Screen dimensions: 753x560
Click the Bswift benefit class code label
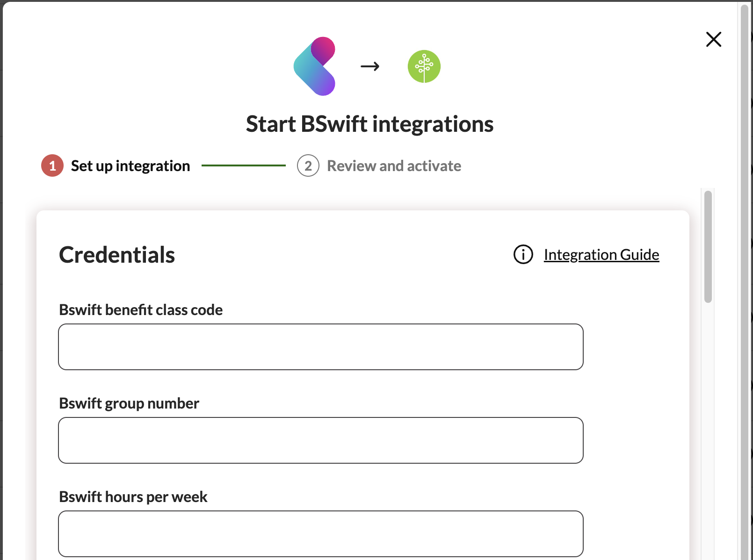[141, 310]
